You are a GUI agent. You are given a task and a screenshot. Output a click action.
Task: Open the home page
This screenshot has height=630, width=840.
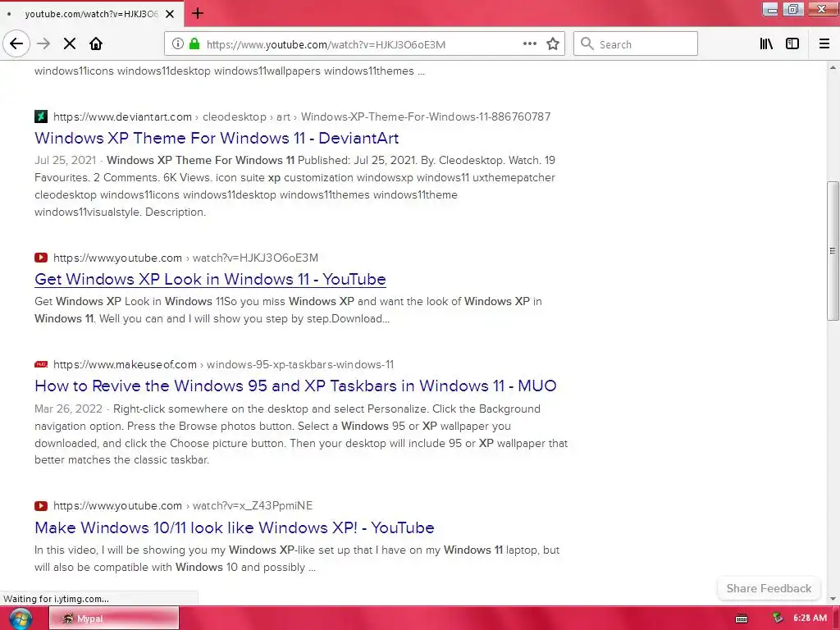coord(96,44)
